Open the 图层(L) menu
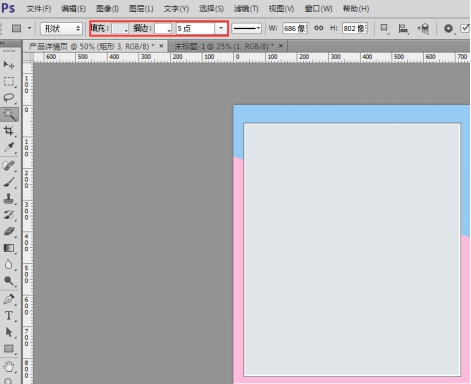Image resolution: width=471 pixels, height=384 pixels. [141, 9]
